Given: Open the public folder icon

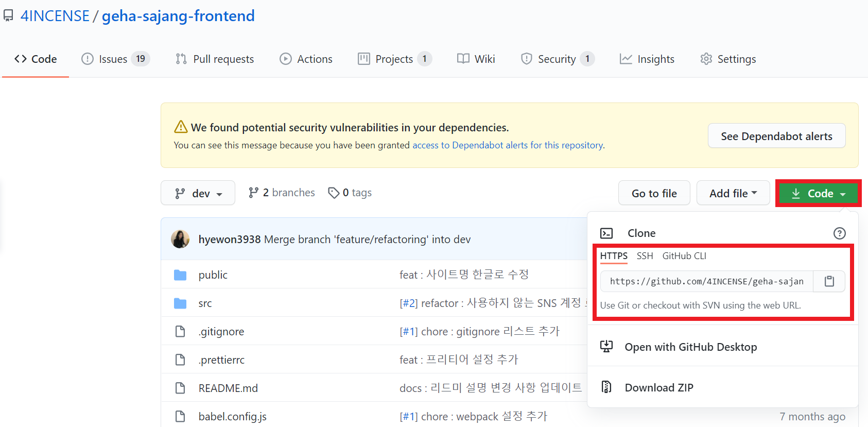Looking at the screenshot, I should [180, 275].
